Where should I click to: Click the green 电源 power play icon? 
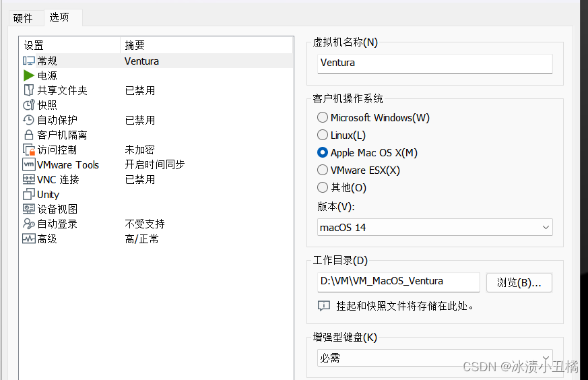[29, 75]
